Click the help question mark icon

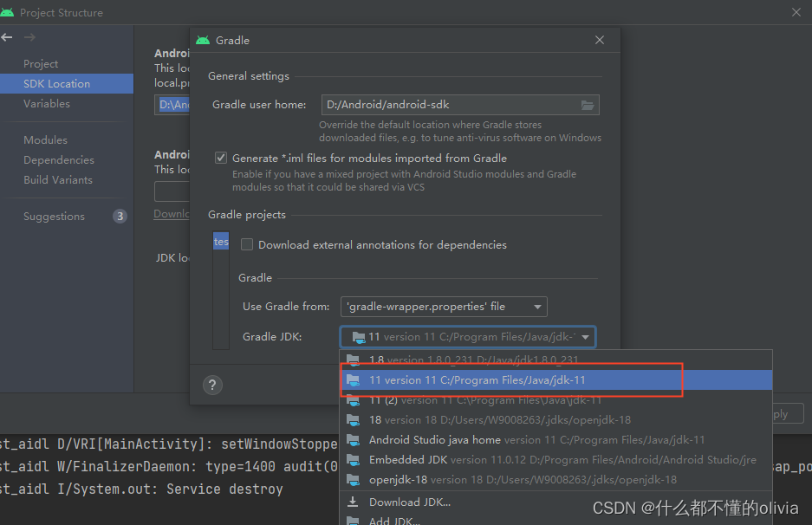point(212,385)
